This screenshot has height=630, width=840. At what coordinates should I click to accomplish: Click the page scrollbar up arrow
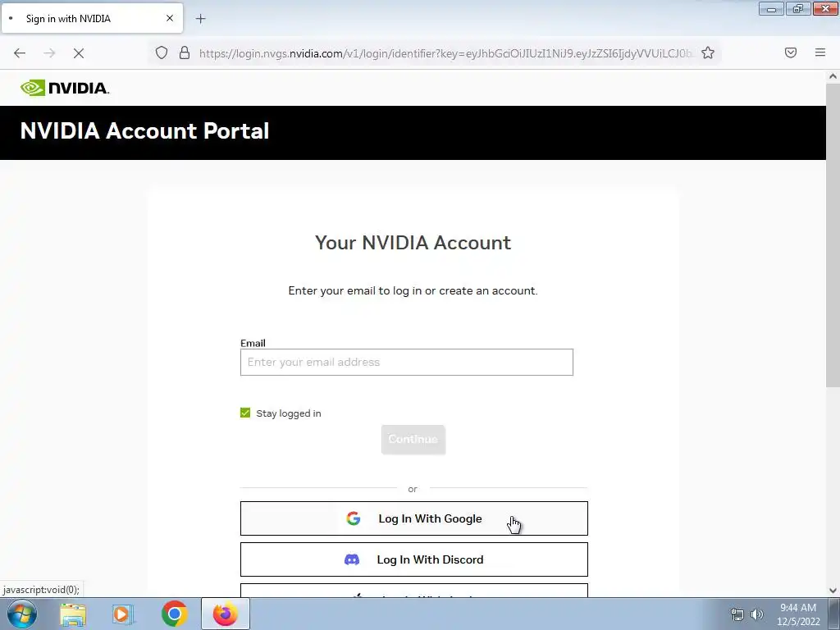(x=833, y=76)
